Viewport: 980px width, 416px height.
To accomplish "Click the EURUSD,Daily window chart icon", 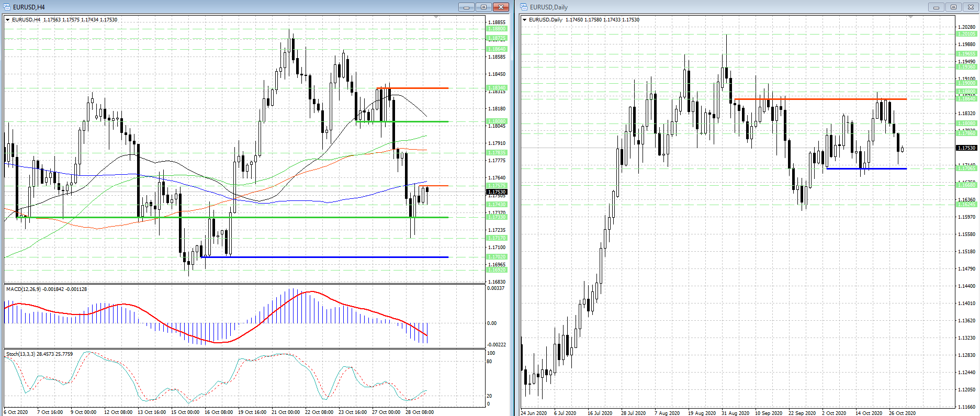I will point(524,7).
